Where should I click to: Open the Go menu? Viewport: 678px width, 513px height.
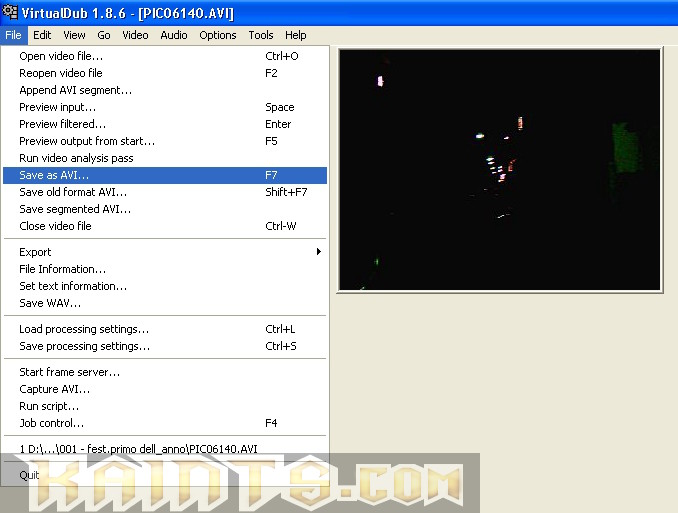(x=104, y=35)
